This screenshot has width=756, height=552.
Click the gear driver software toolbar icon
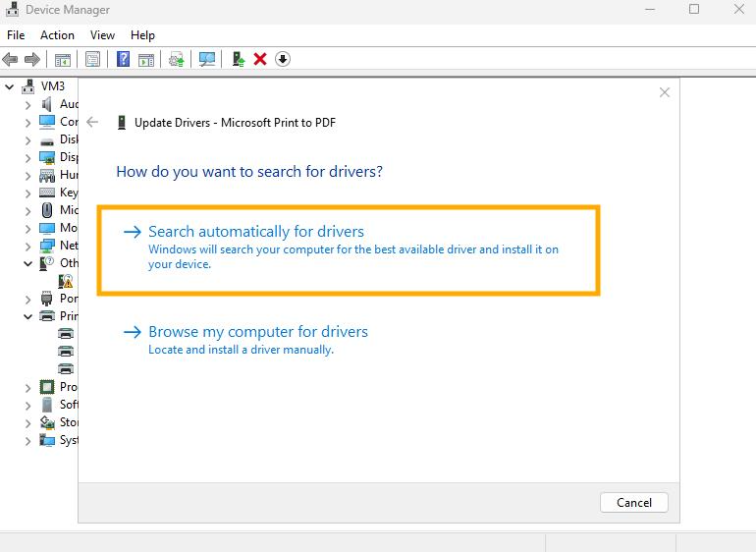(177, 59)
